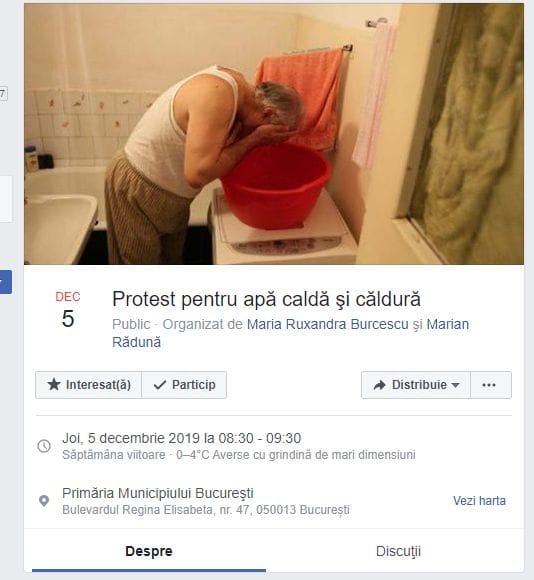Screen dimensions: 534x580
Task: Click the event title Protest pentru apă caldă
Action: coord(266,299)
